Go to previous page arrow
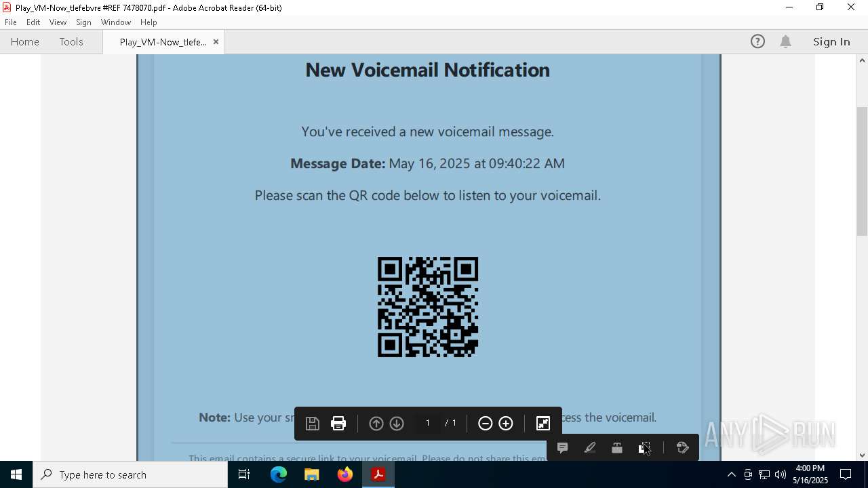This screenshot has width=868, height=488. 376,424
